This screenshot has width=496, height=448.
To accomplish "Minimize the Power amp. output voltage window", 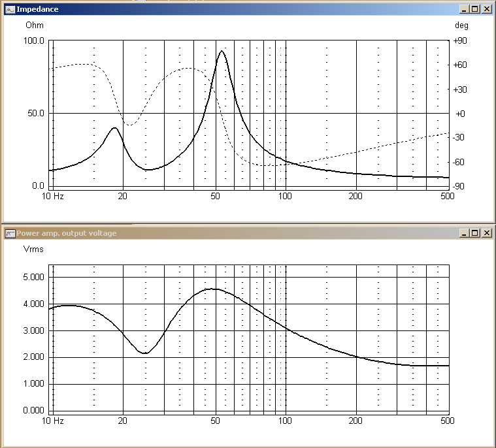I will click(x=464, y=233).
